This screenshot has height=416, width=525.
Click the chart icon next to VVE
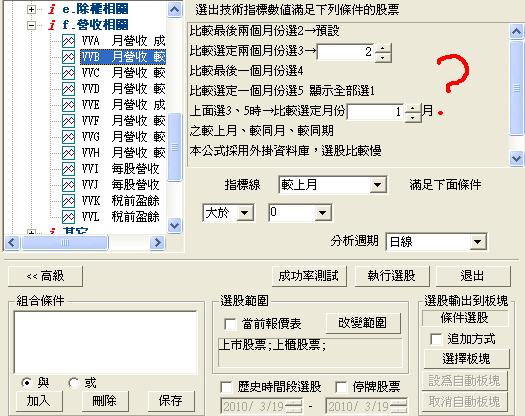[x=68, y=105]
